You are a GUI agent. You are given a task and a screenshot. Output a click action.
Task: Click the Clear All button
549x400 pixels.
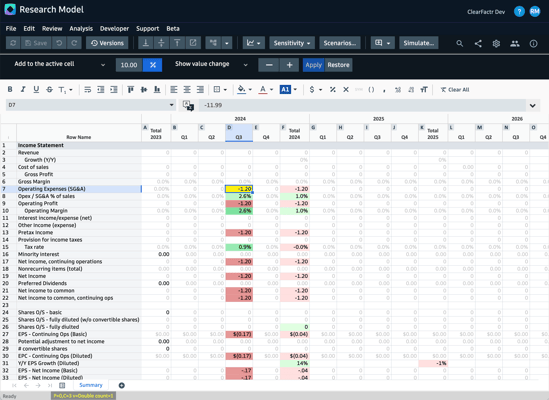(455, 90)
